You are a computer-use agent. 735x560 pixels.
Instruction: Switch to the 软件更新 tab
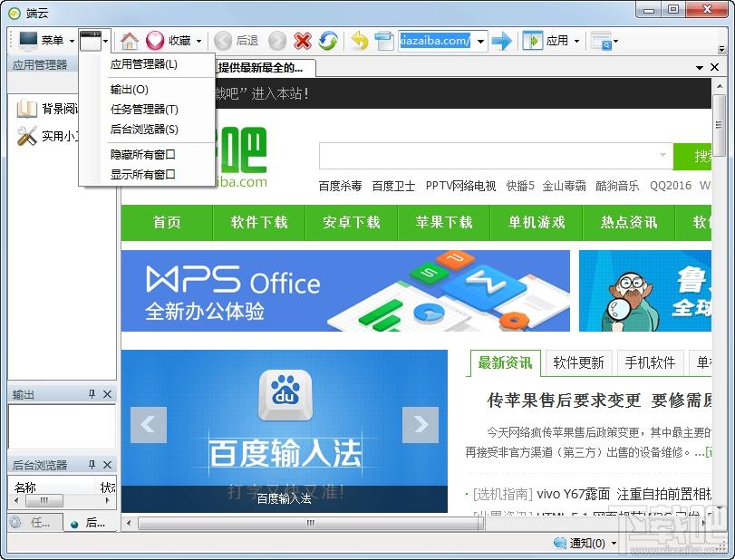(x=578, y=362)
